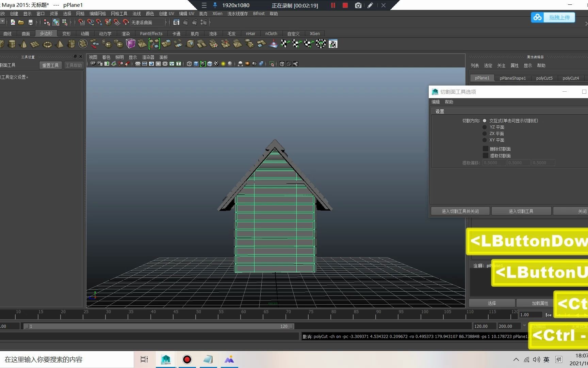Click the Open Scene folder icon
This screenshot has height=368, width=588.
tap(21, 22)
